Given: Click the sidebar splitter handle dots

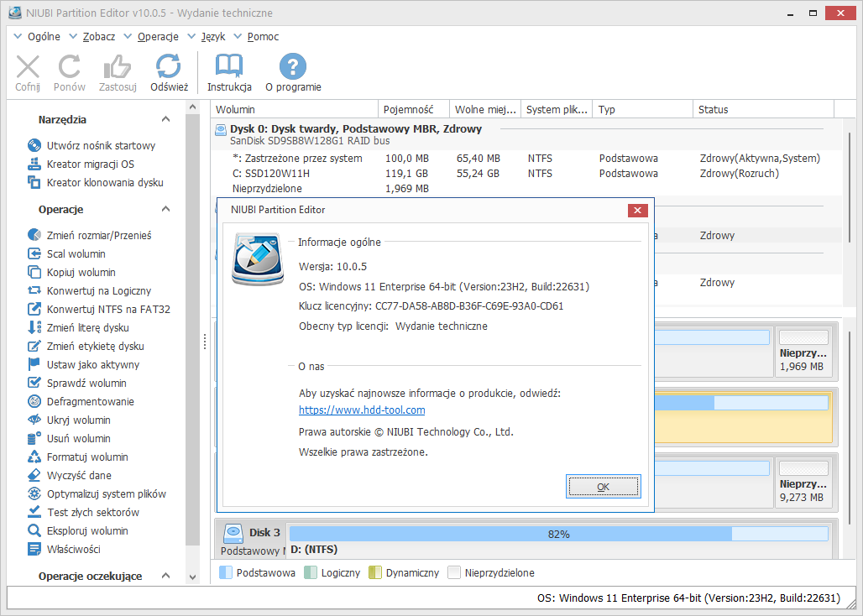Looking at the screenshot, I should [205, 342].
